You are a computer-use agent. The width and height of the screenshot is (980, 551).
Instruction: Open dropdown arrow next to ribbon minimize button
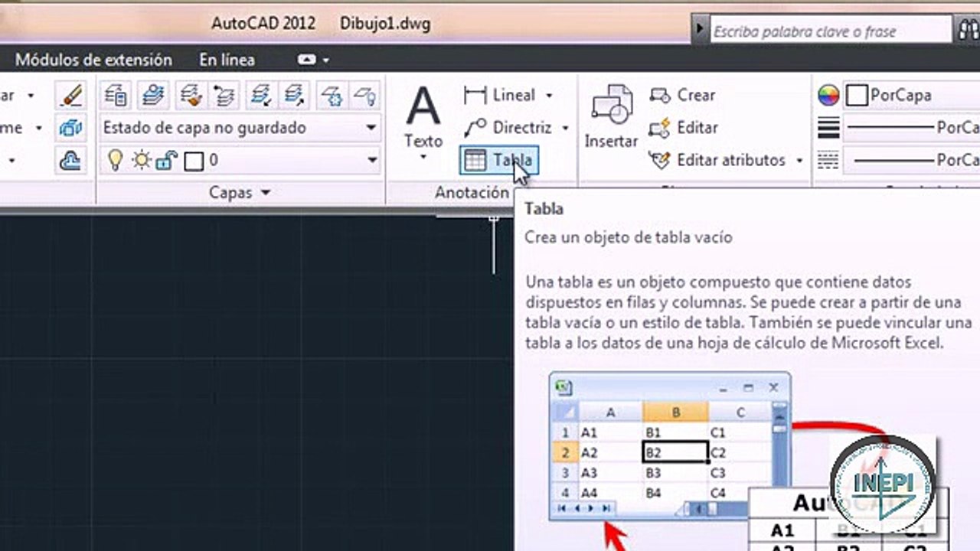coord(326,60)
